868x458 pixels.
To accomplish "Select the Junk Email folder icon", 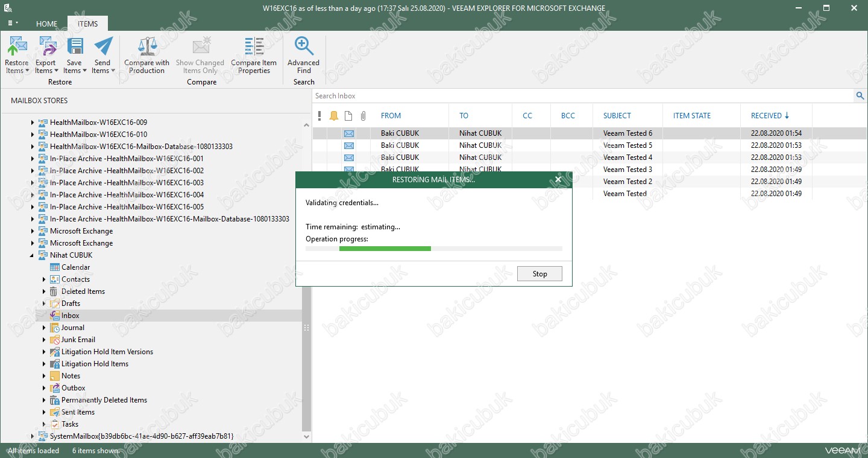I will (x=55, y=340).
